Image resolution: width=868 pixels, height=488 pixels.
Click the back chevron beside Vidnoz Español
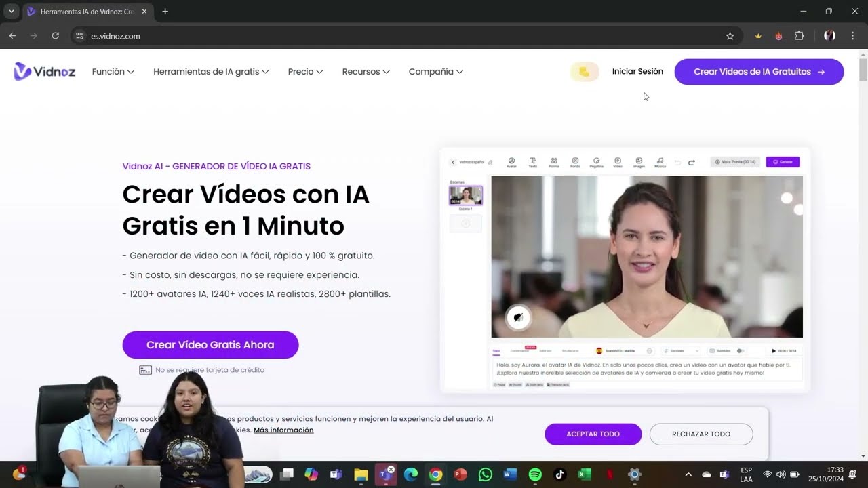click(453, 162)
